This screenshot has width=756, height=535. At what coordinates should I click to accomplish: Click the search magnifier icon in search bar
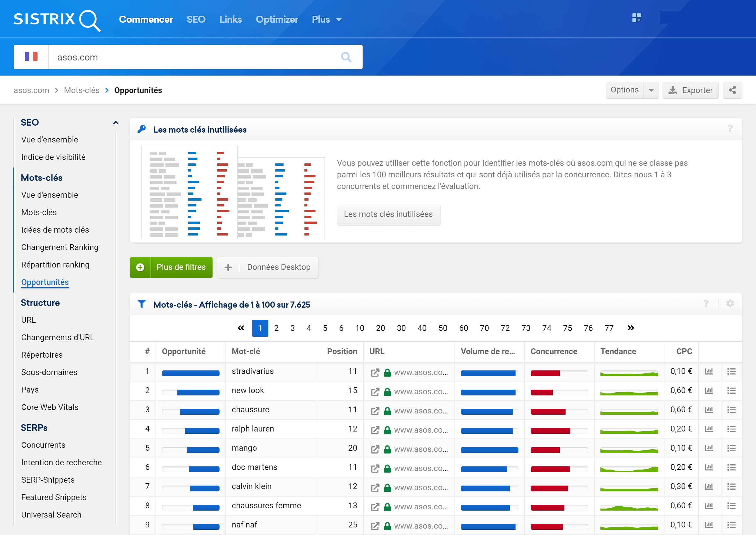click(x=346, y=57)
